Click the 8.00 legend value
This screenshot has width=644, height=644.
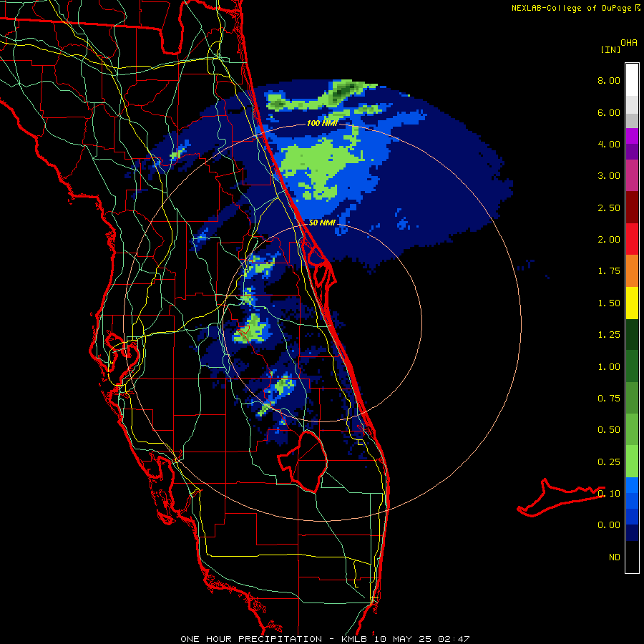pyautogui.click(x=609, y=80)
